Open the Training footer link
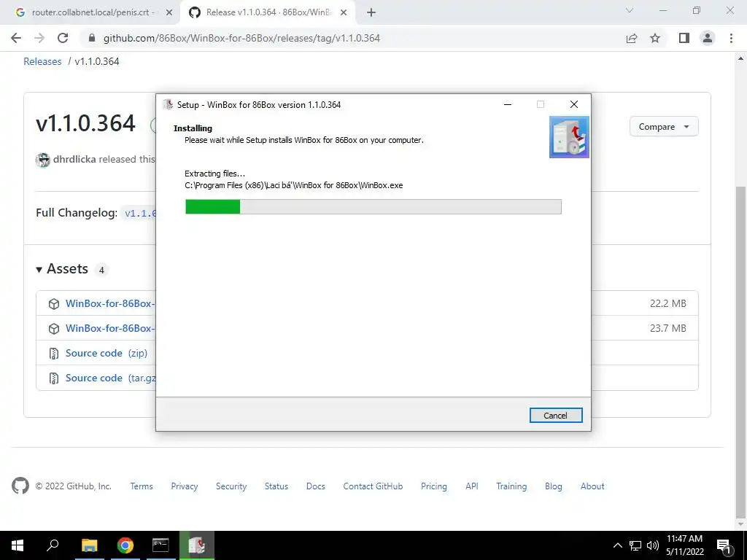The height and width of the screenshot is (560, 747). [x=511, y=486]
